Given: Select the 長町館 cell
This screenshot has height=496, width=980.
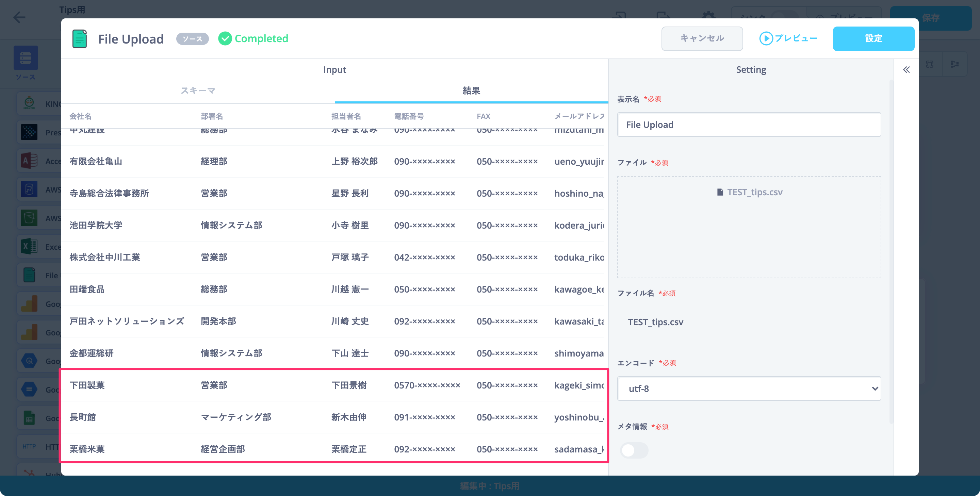Looking at the screenshot, I should tap(83, 417).
